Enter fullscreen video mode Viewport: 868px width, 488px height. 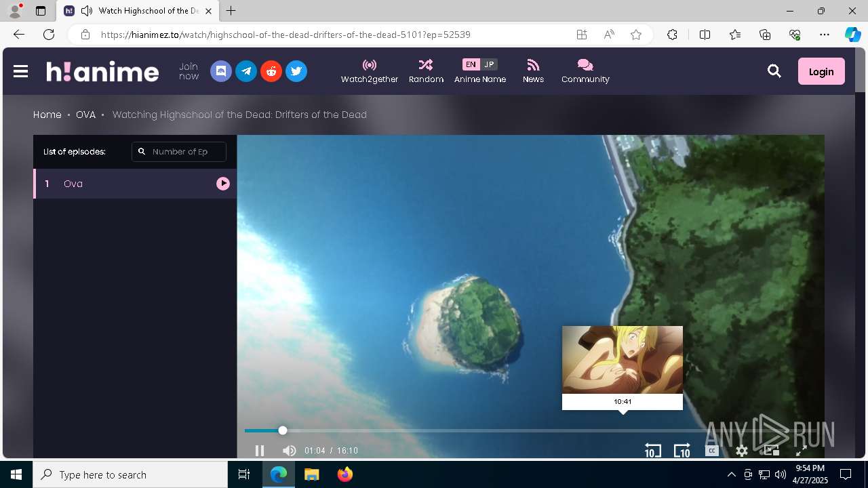pos(801,451)
